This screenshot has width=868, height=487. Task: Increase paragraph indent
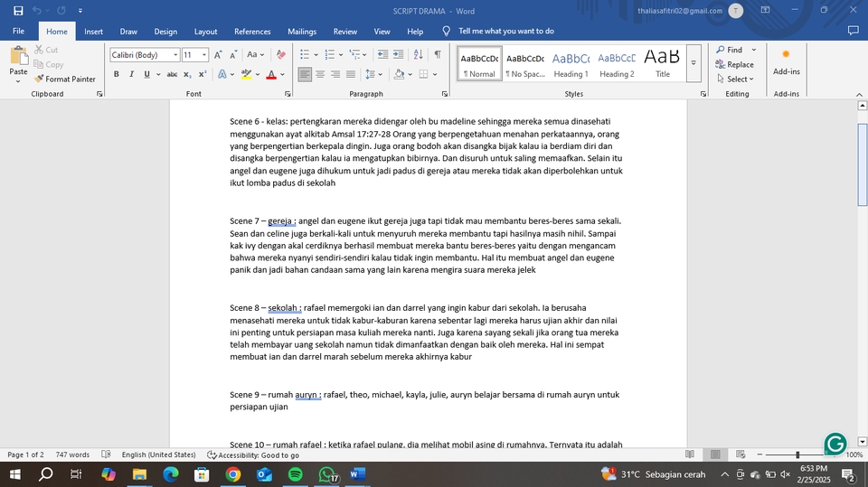pos(398,54)
